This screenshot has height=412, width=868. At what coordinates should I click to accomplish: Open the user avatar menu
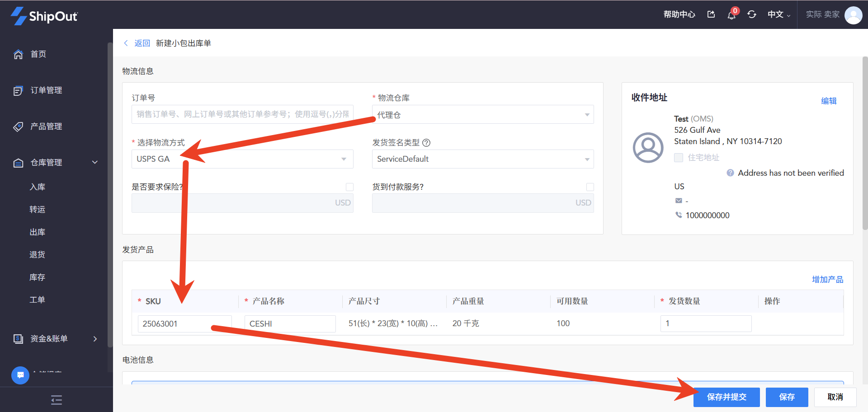[853, 15]
